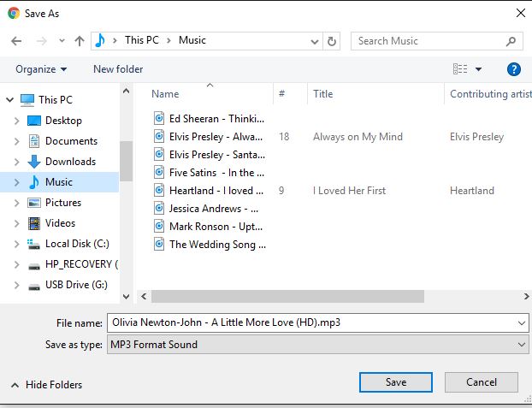Viewport: 532px width, 408px height.
Task: Select the Ed Sheeran - Thinki... file icon
Action: pyautogui.click(x=159, y=118)
